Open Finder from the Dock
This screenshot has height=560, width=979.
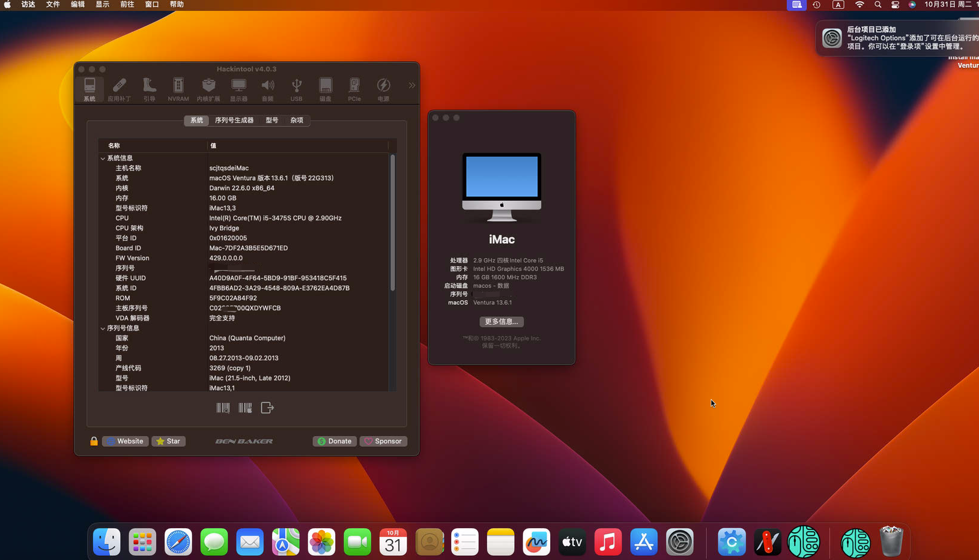point(107,543)
